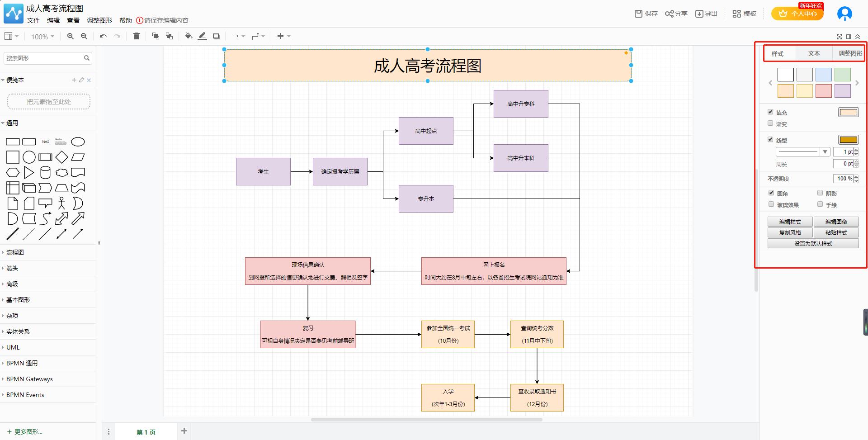Undo the last action
The width and height of the screenshot is (868, 440).
(103, 36)
